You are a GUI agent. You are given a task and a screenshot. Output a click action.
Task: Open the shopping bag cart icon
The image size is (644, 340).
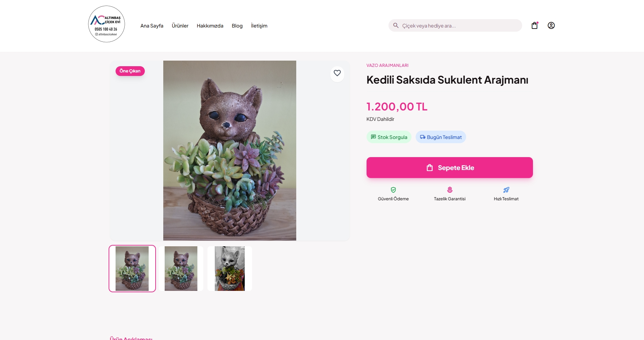pos(534,25)
